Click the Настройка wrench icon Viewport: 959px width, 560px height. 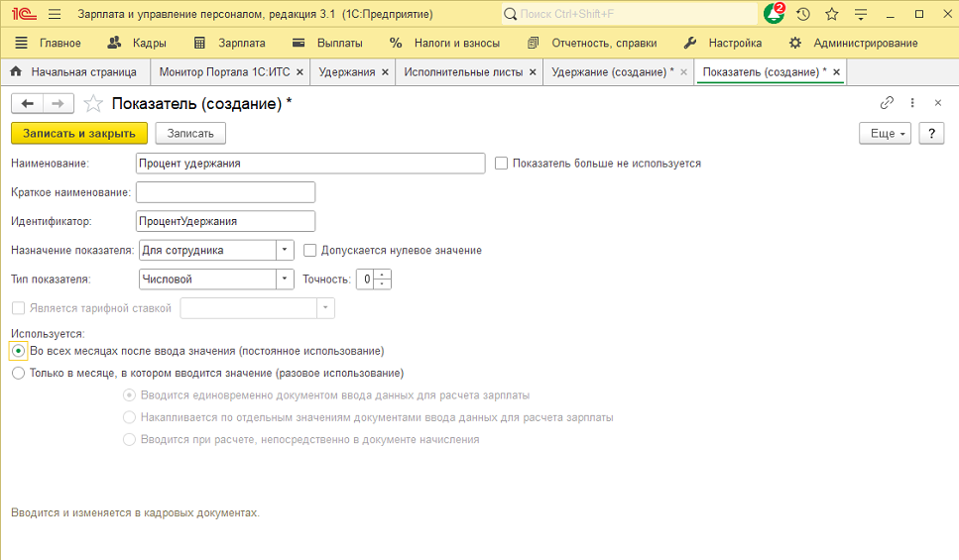pyautogui.click(x=690, y=43)
